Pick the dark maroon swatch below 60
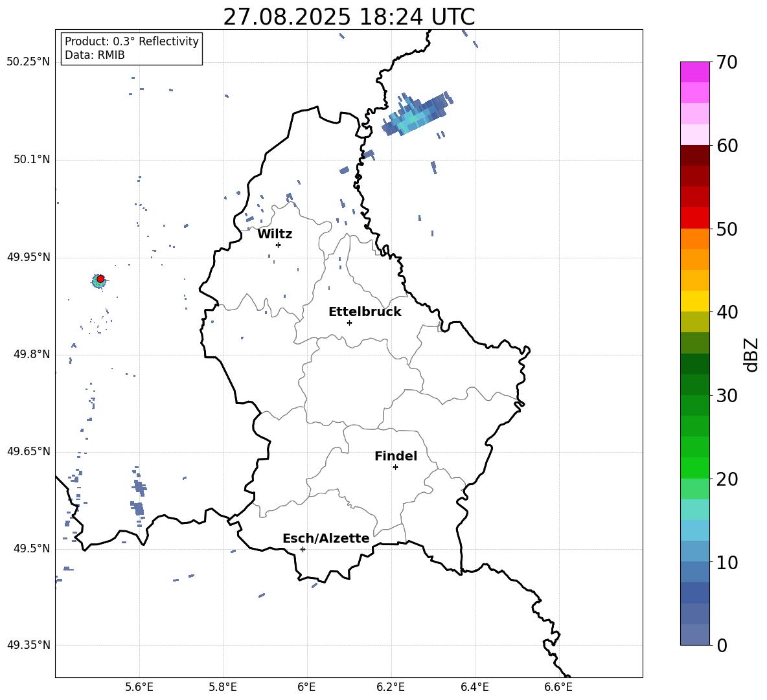767x700 pixels. click(x=695, y=155)
